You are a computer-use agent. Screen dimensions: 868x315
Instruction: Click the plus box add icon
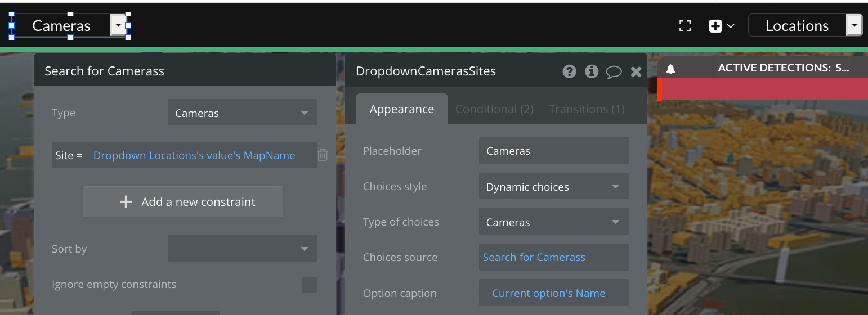point(715,26)
